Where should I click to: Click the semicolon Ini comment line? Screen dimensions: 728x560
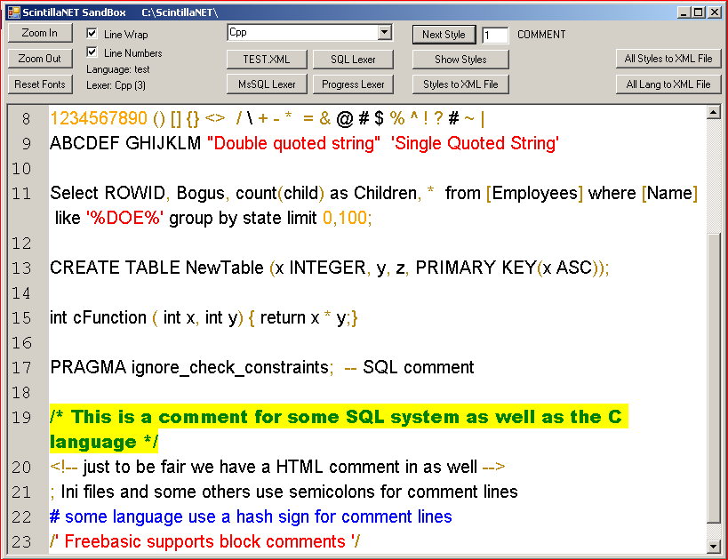284,492
